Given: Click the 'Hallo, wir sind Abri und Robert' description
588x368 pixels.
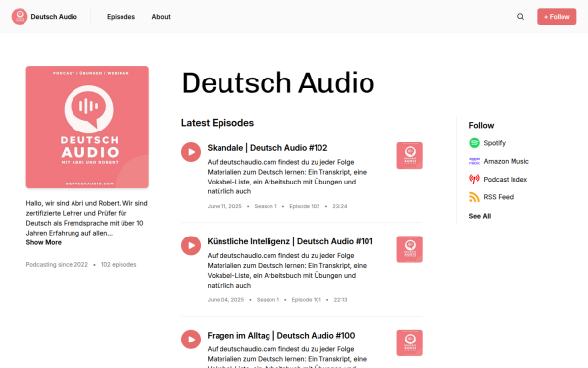Looking at the screenshot, I should (87, 218).
